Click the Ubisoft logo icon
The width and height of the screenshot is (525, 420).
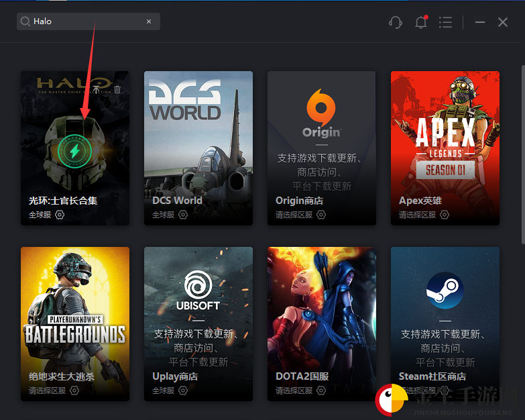point(198,290)
